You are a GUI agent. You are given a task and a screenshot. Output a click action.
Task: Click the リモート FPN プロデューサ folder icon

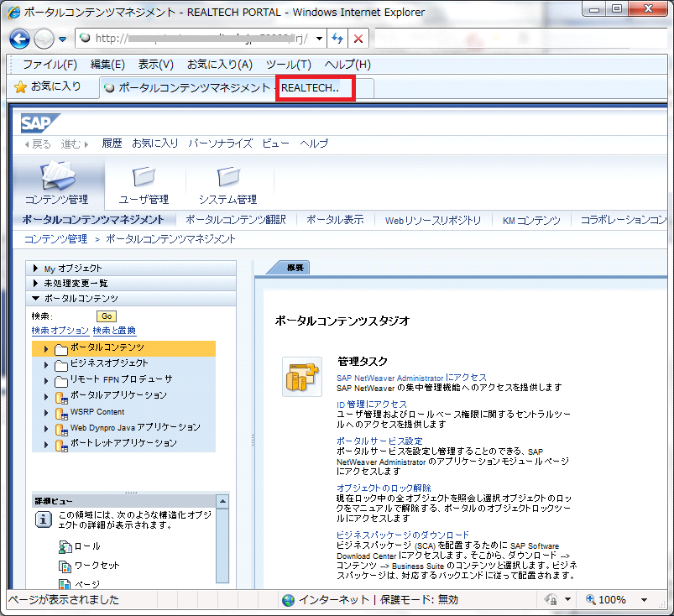61,381
